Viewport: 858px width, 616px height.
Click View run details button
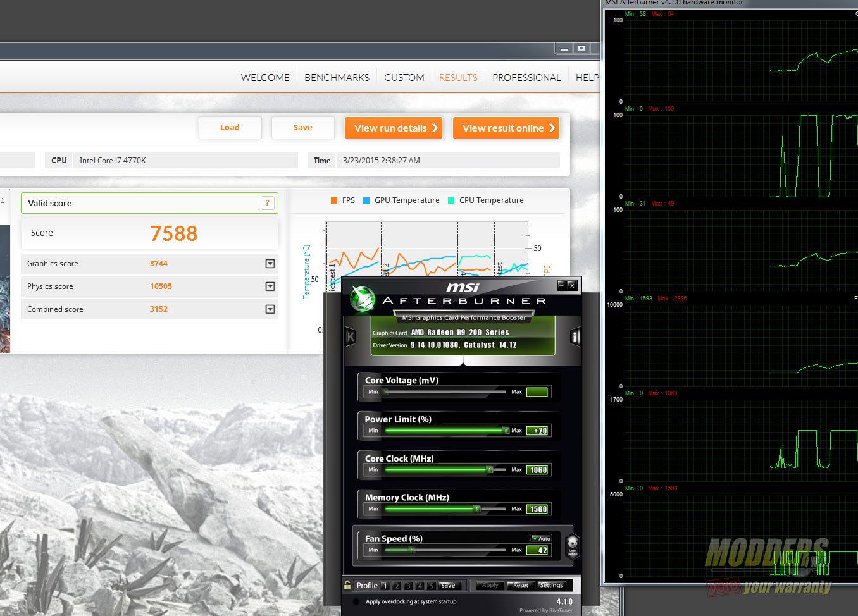[394, 128]
